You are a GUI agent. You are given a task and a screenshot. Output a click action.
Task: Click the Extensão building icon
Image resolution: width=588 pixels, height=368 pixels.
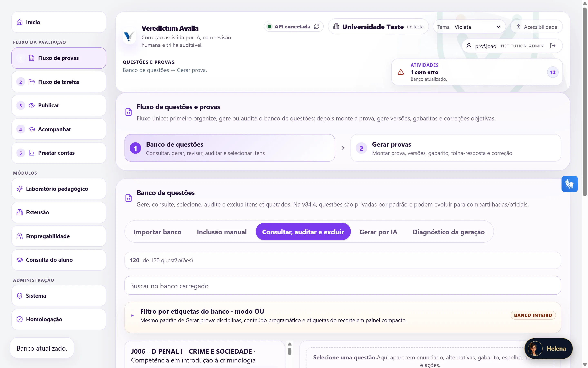pos(20,212)
